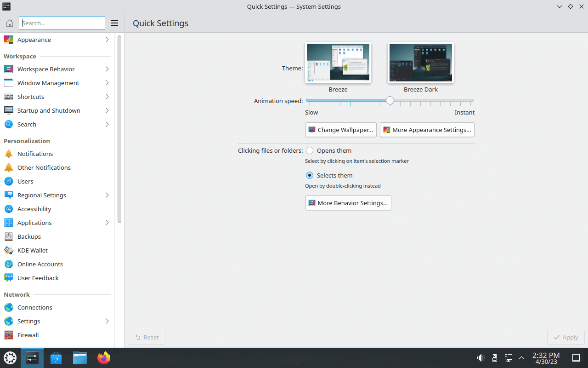Click the Shortcuts keyboard icon
This screenshot has height=368, width=588.
click(x=9, y=97)
